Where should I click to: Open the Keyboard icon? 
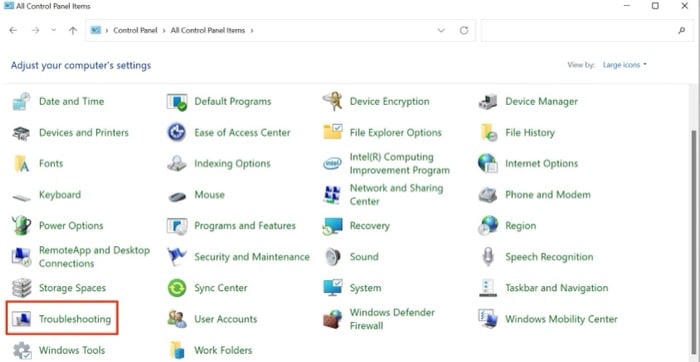tap(21, 197)
